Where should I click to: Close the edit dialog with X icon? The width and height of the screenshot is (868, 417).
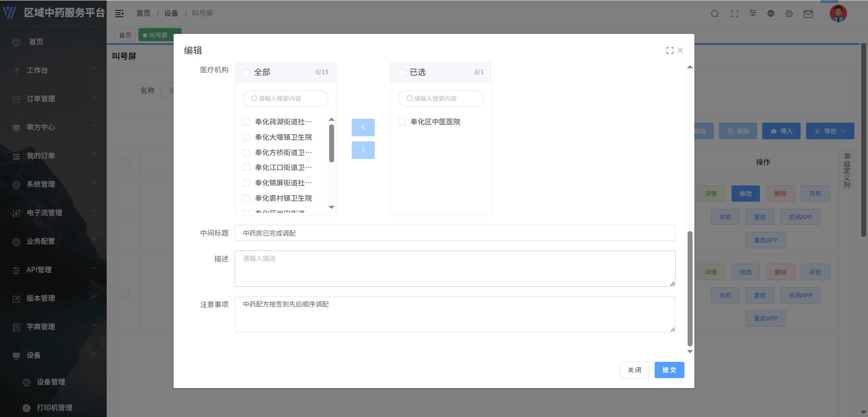coord(680,50)
